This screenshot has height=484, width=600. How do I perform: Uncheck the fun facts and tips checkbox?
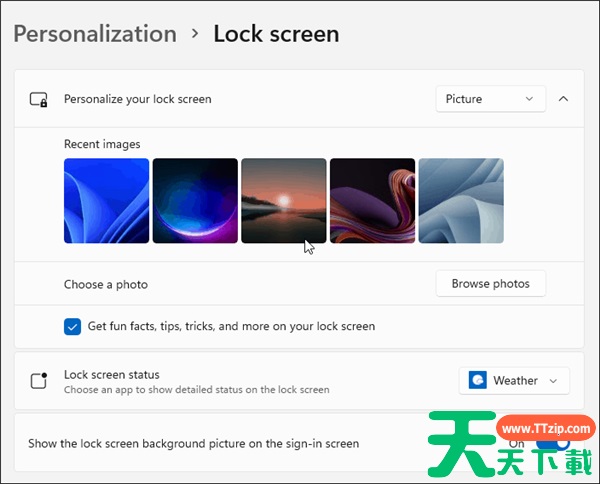pyautogui.click(x=73, y=326)
